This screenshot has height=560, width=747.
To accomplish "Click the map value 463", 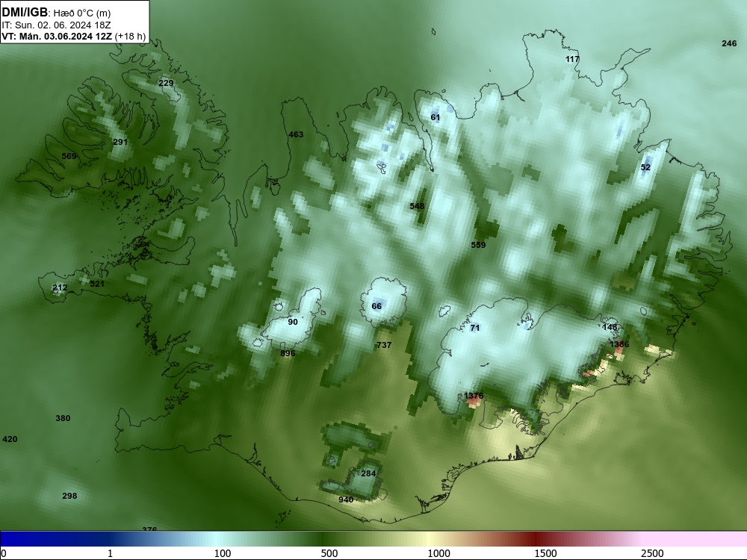I will pyautogui.click(x=296, y=134).
